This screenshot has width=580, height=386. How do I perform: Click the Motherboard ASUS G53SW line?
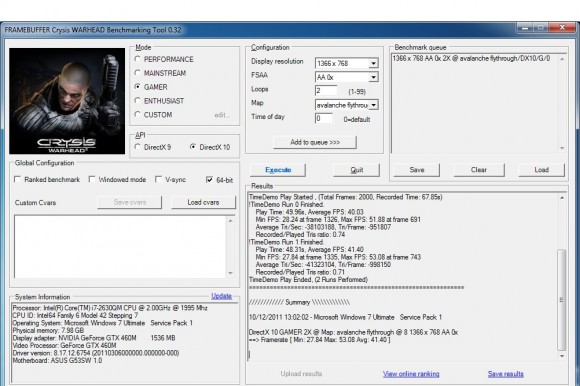(x=57, y=360)
